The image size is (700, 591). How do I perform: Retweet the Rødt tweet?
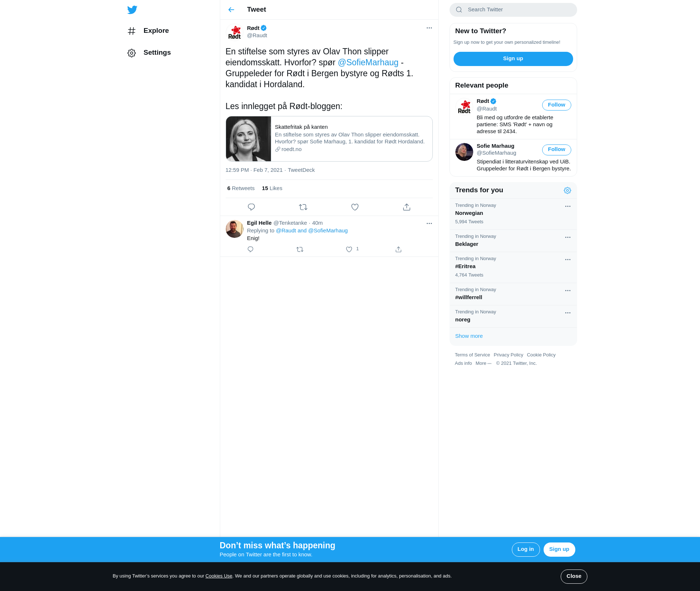[x=303, y=207]
